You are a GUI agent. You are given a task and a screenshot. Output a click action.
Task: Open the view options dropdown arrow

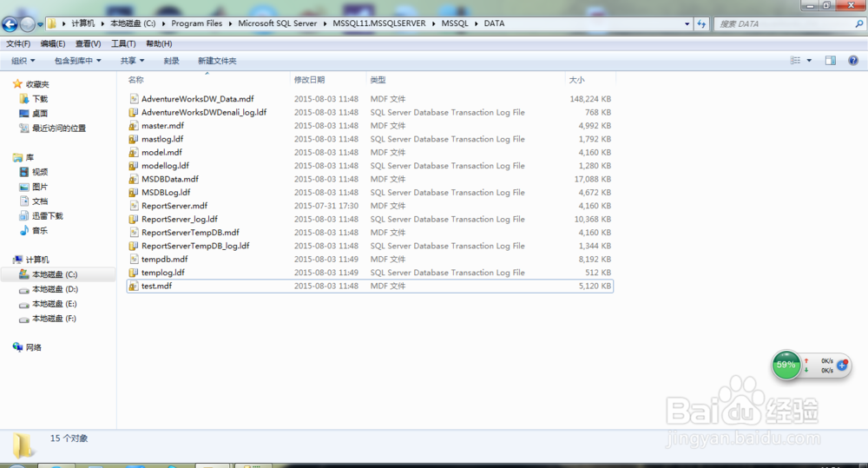[x=809, y=61]
